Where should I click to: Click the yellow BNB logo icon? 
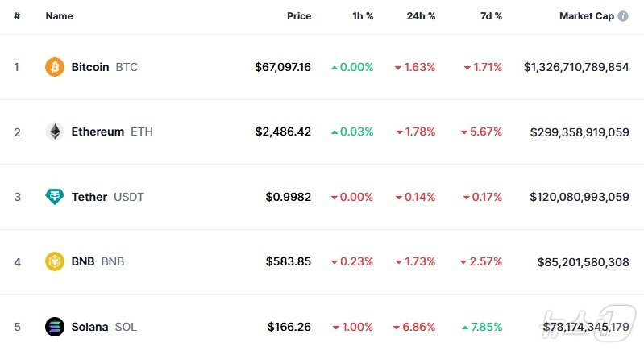point(55,261)
